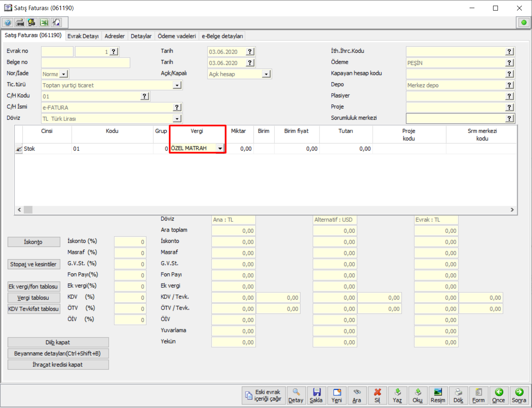Expand the ÖZEL MATRAH Vergi dropdown
Image resolution: width=532 pixels, height=408 pixels.
click(220, 148)
